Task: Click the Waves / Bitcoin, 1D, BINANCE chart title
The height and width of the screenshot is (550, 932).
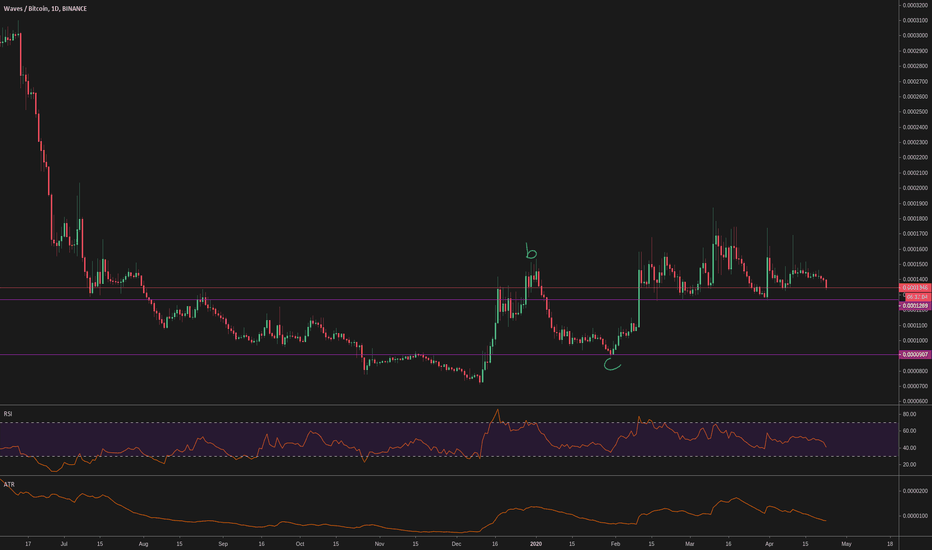Action: [x=45, y=9]
